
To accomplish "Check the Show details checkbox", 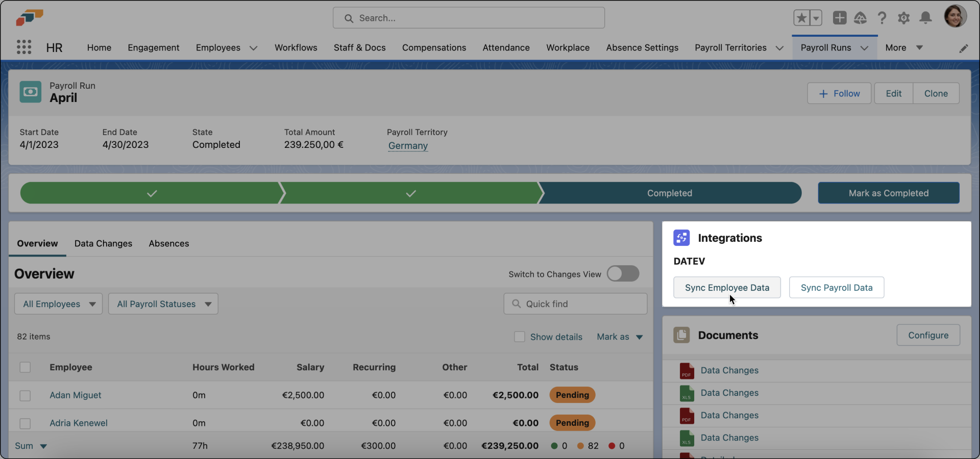I will (520, 337).
